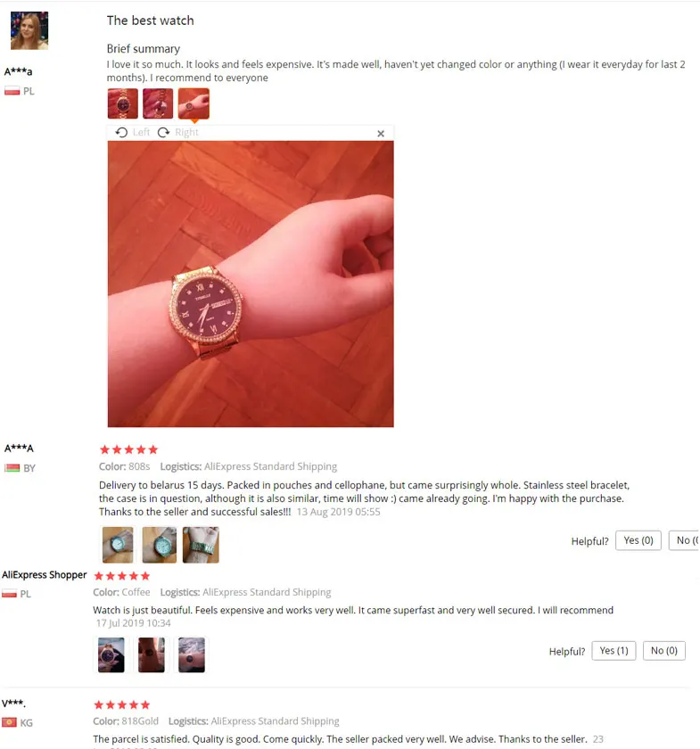Vote Yes (1) on AliExpress Shopper review
Image resolution: width=700 pixels, height=749 pixels.
pos(614,651)
